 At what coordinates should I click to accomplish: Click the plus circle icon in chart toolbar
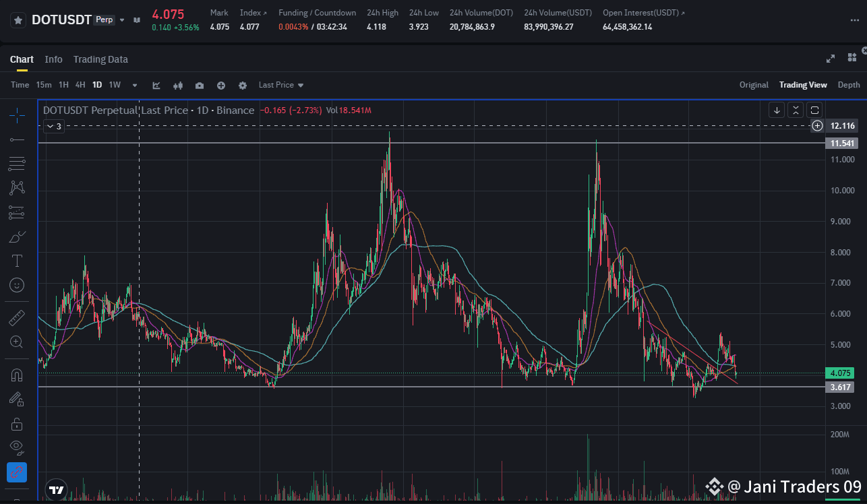(221, 86)
